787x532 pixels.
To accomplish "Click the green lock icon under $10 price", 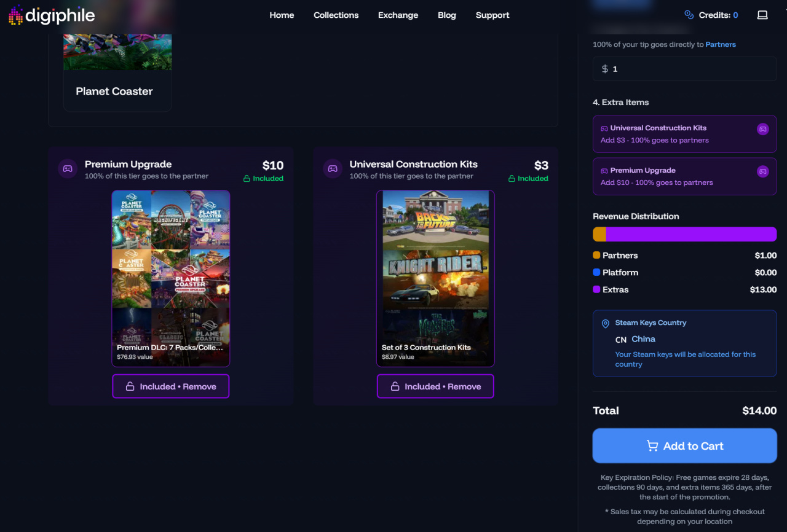I will (247, 179).
